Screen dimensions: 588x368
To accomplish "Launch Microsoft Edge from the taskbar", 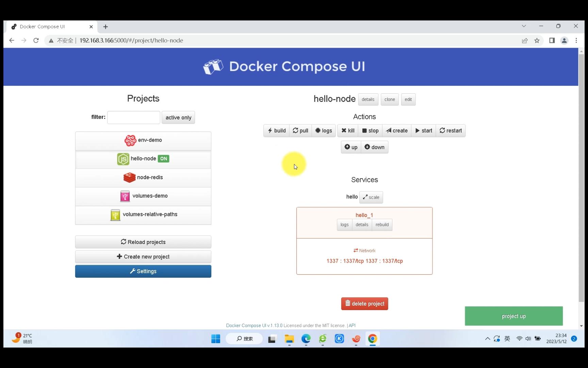I will coord(306,339).
